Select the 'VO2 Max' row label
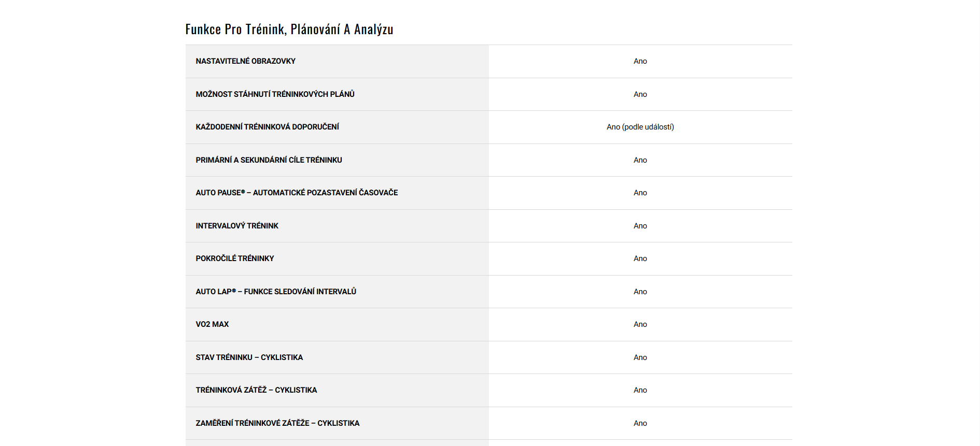Viewport: 980px width, 446px height. pos(212,324)
